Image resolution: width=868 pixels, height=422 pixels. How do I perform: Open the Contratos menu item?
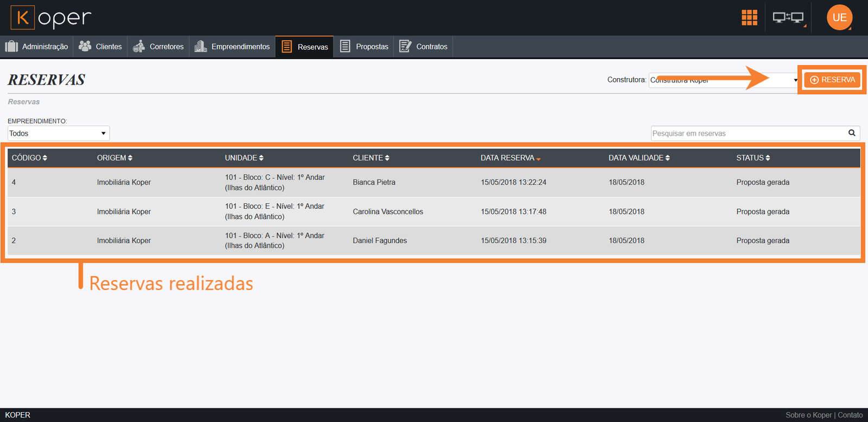pyautogui.click(x=424, y=47)
